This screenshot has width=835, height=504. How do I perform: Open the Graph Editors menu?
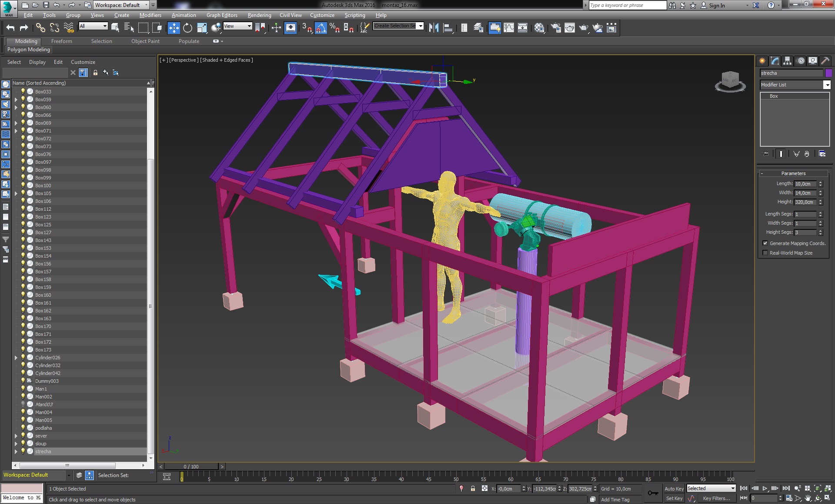click(222, 15)
